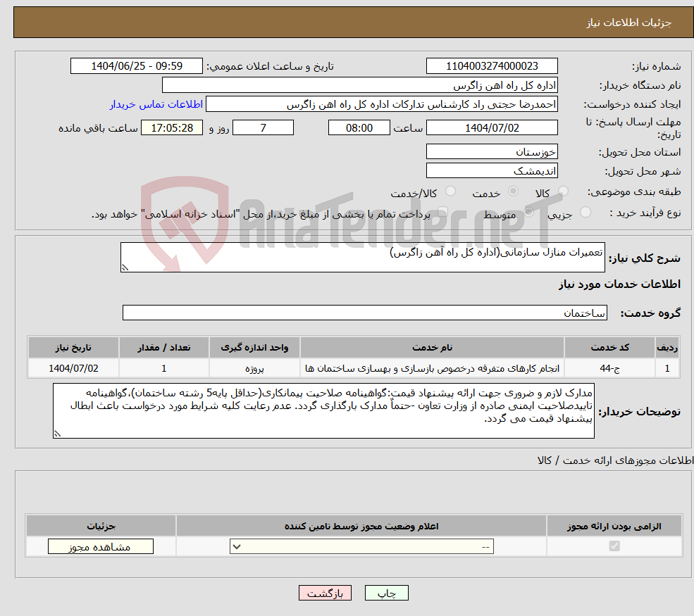694x616 pixels.
Task: Toggle the الزامی بودن ارائه مجوز checkbox
Action: [x=615, y=546]
